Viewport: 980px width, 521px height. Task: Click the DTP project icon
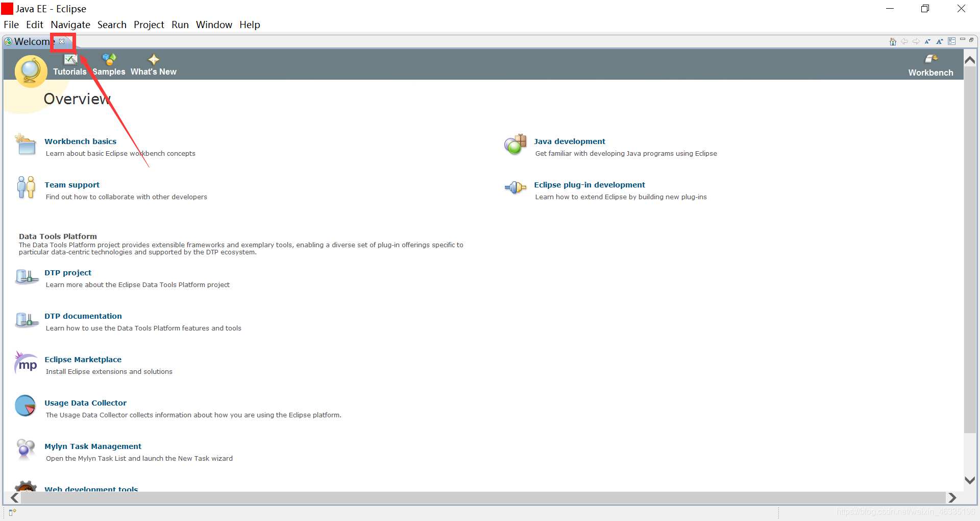27,276
